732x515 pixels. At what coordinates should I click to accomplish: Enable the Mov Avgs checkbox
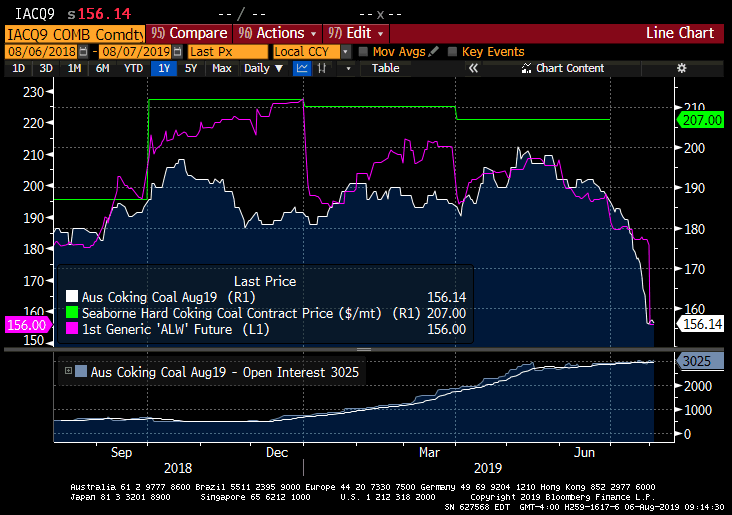pos(364,51)
